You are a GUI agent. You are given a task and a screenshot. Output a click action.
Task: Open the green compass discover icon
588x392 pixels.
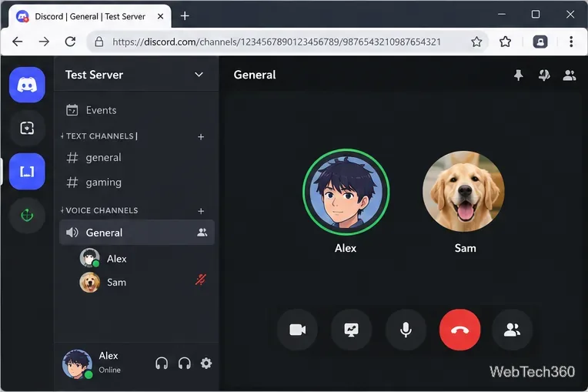[x=27, y=216]
